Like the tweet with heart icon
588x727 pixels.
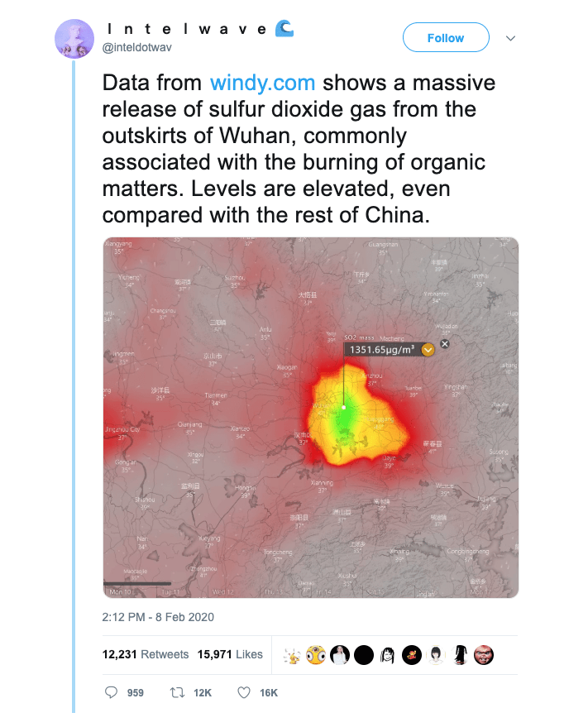(x=244, y=692)
